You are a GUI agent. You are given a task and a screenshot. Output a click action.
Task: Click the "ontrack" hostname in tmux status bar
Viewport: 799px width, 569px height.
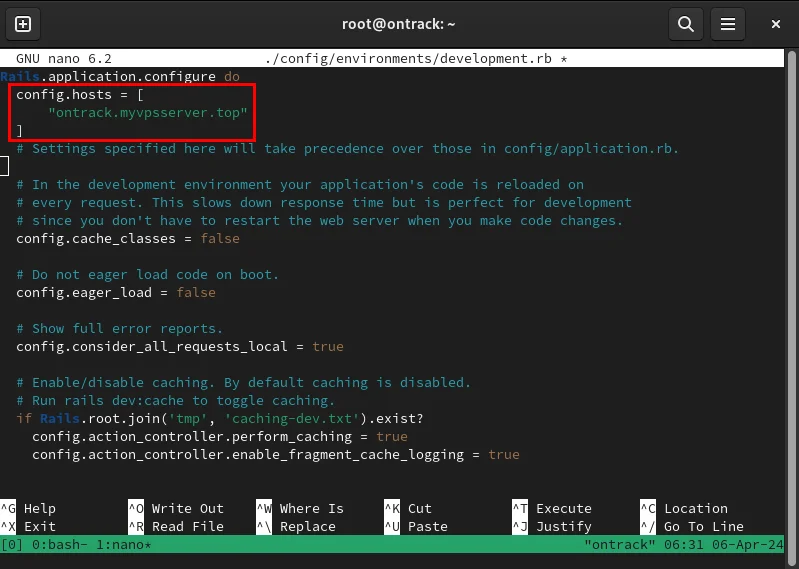[x=620, y=545]
